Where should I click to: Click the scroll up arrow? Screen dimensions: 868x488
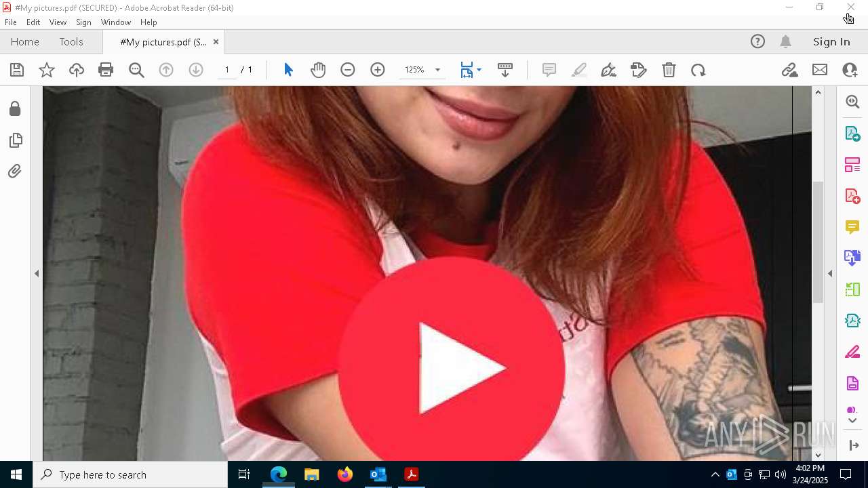point(818,92)
